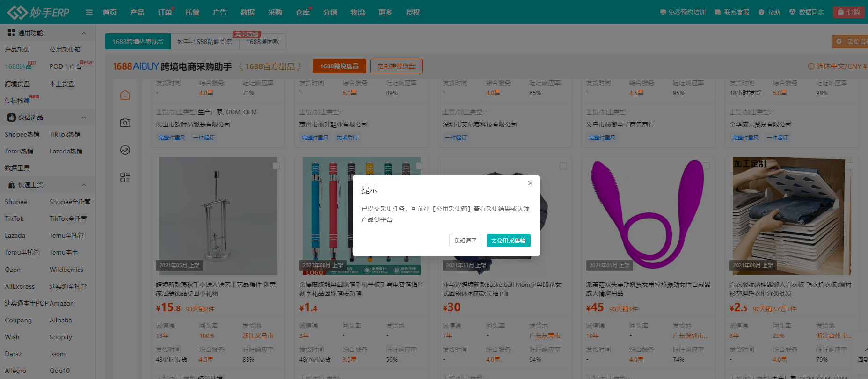Viewport: 868px width, 379px height.
Task: Open Lazada热销 in the sidebar
Action: 66,151
